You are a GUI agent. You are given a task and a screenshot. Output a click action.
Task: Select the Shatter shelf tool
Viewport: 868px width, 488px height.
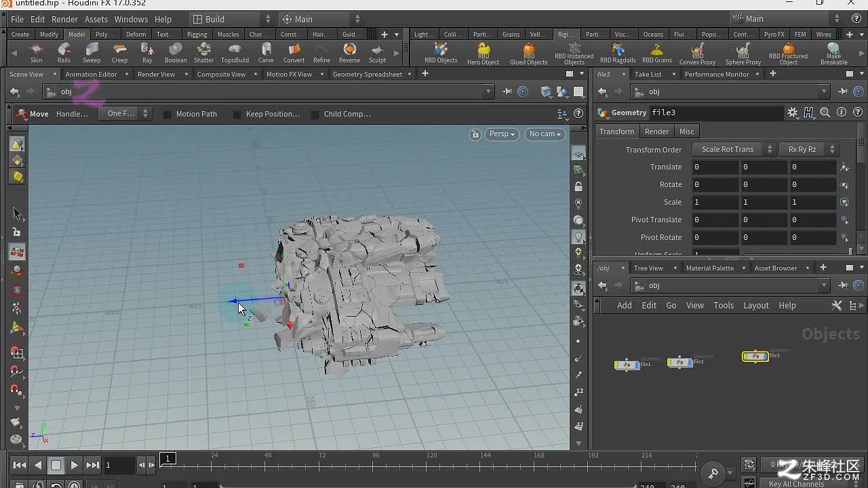tap(204, 53)
